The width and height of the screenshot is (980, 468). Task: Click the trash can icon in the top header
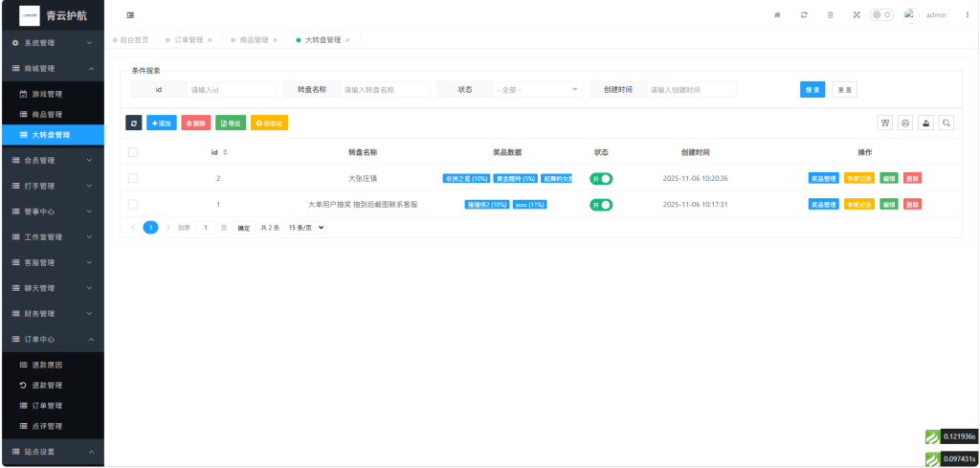click(830, 15)
